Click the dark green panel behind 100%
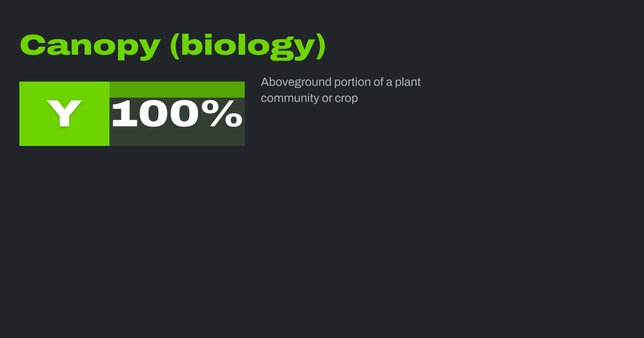This screenshot has height=338, width=644. pos(177,137)
